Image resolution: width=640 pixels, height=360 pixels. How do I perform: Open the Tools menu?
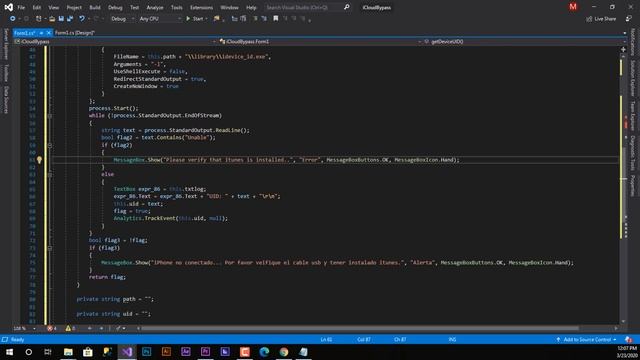(x=177, y=7)
